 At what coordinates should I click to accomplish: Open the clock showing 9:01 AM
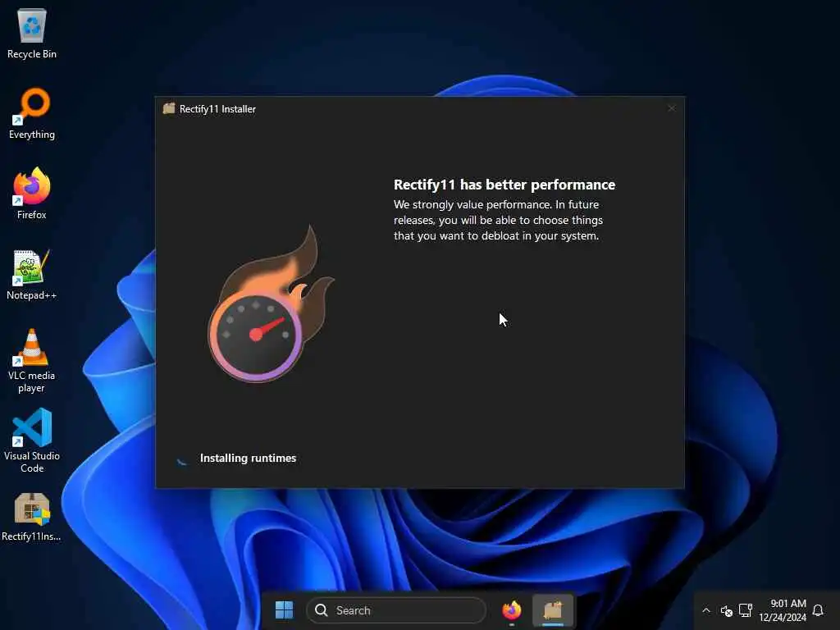click(x=783, y=610)
